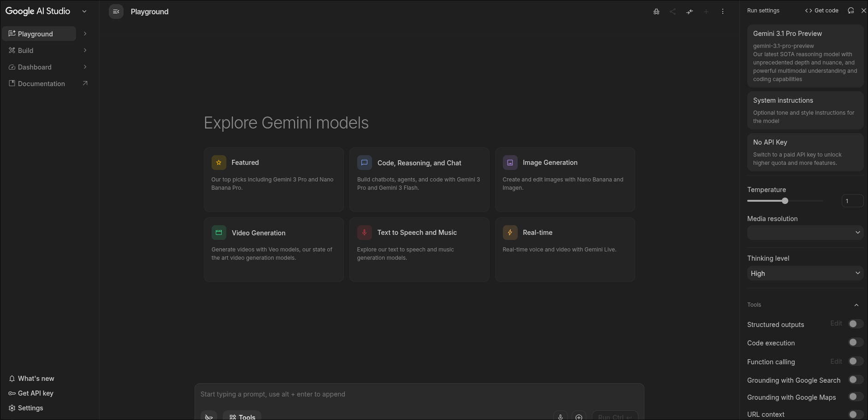
Task: Collapse the sidebar with the top-left toggle icon
Action: [116, 12]
